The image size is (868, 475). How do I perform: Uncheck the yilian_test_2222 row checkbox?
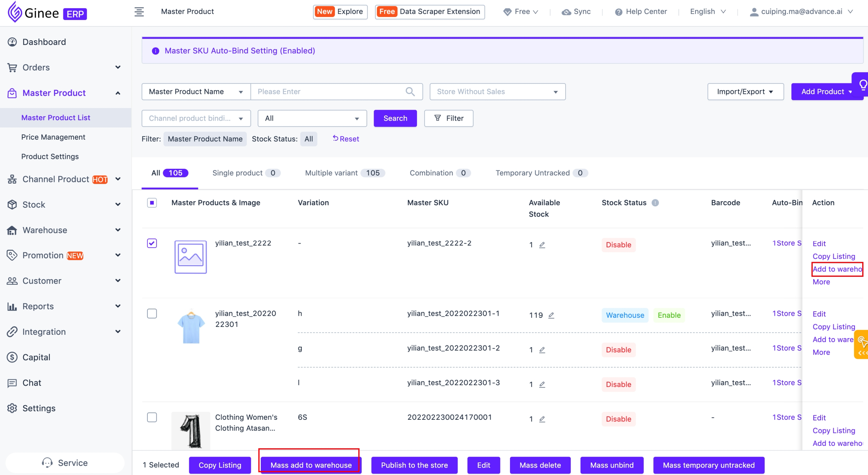pos(152,243)
